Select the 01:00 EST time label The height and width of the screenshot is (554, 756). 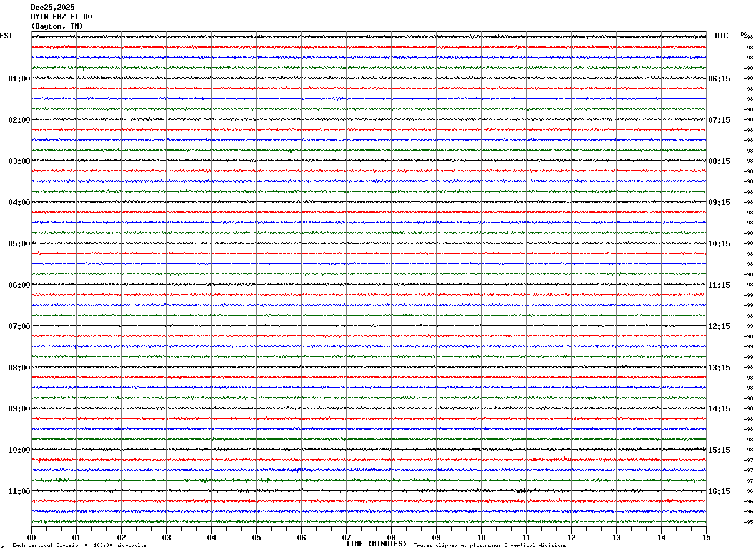(x=19, y=79)
